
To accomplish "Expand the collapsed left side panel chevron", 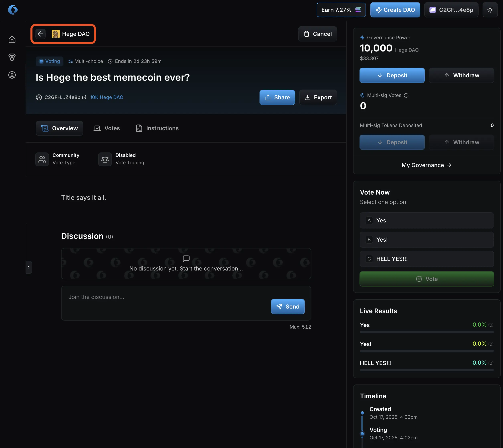I will tap(29, 267).
